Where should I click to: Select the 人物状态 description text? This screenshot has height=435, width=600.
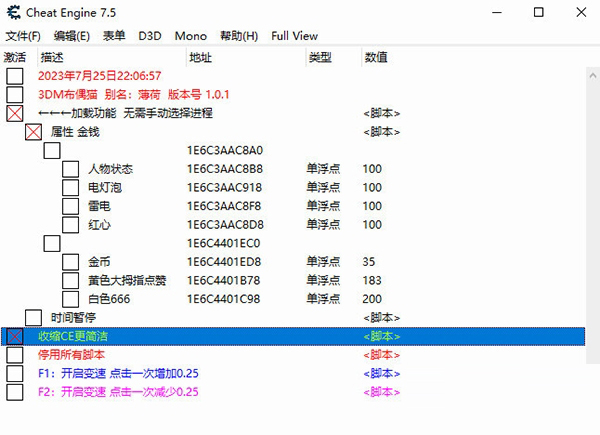coord(111,169)
